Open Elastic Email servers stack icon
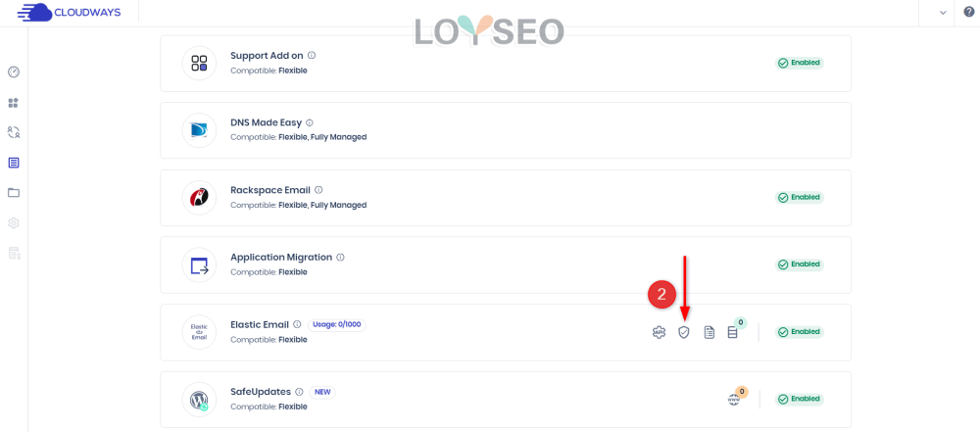This screenshot has width=980, height=432. 732,332
